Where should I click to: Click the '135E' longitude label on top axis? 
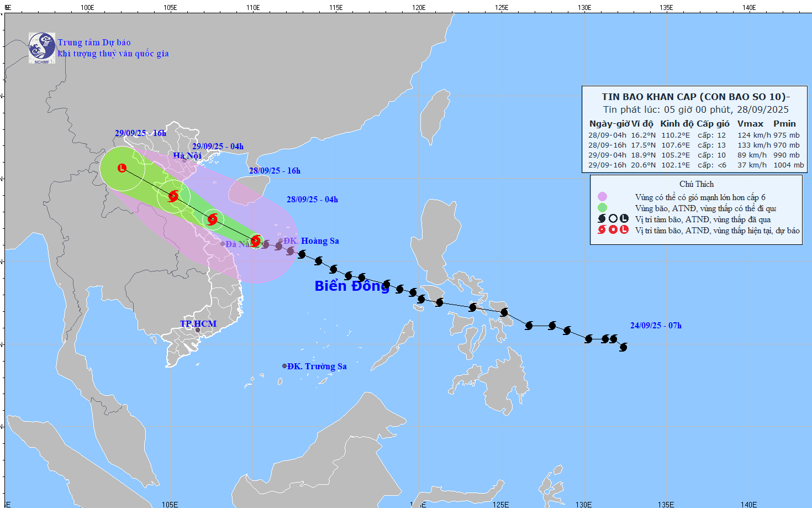666,7
